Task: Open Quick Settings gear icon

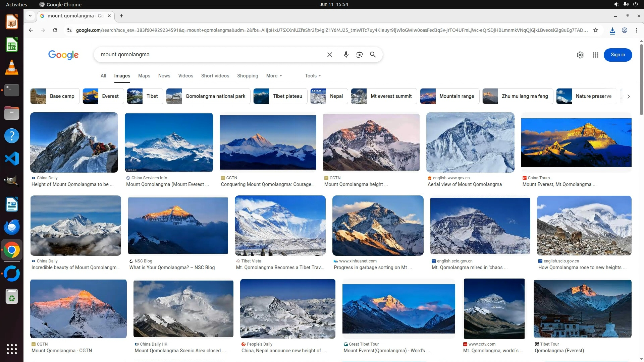Action: 580,55
